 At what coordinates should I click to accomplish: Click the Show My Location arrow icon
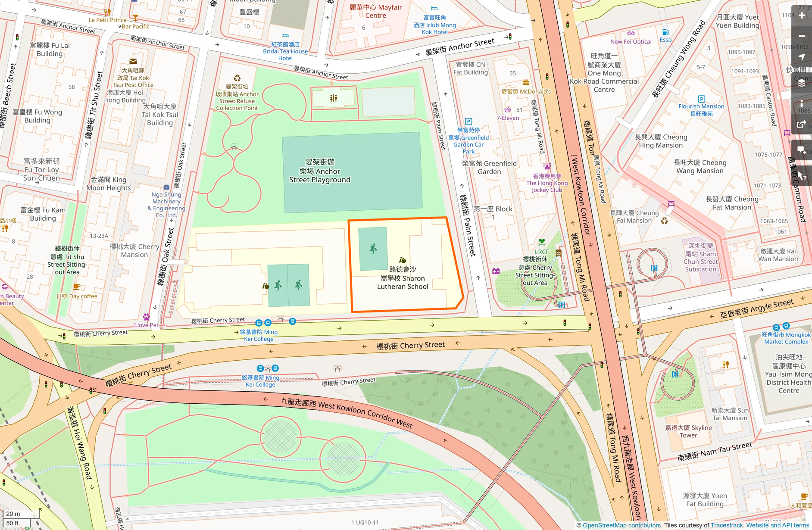pos(802,57)
